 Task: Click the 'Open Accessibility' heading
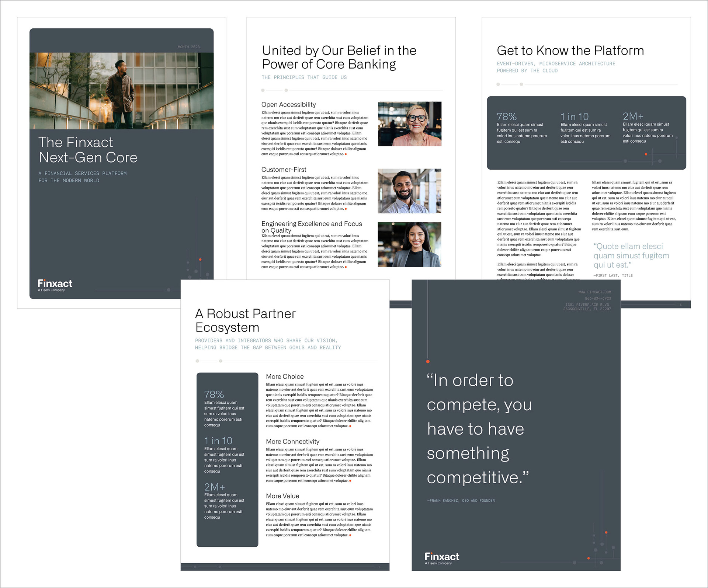tap(289, 105)
